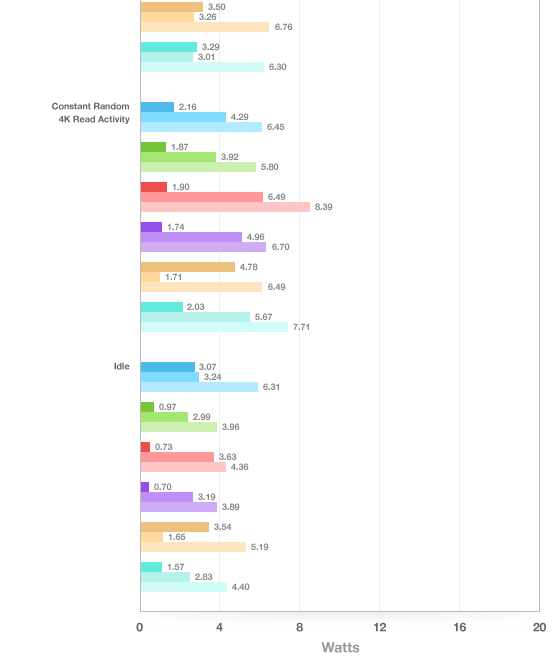Viewport: 560px width, 663px height.
Task: Click the Watts axis title
Action: (340, 647)
